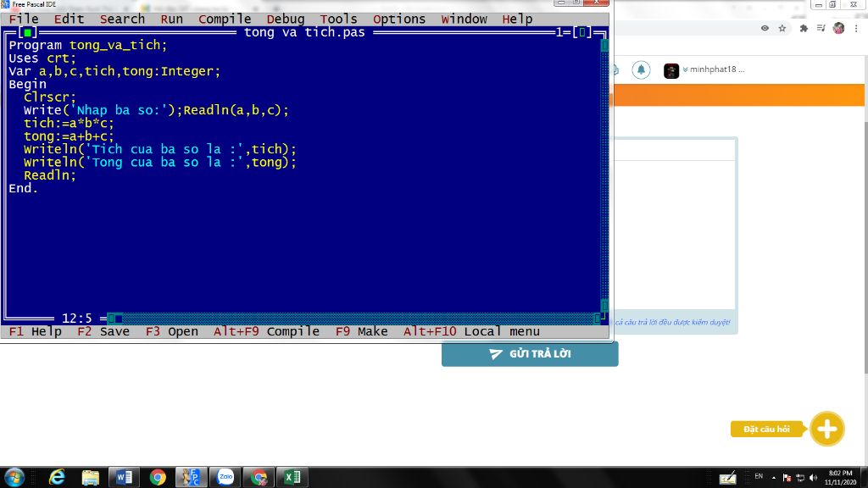Viewport: 868px width, 488px height.
Task: Close the tong va tich.pas editor window
Action: (28, 32)
